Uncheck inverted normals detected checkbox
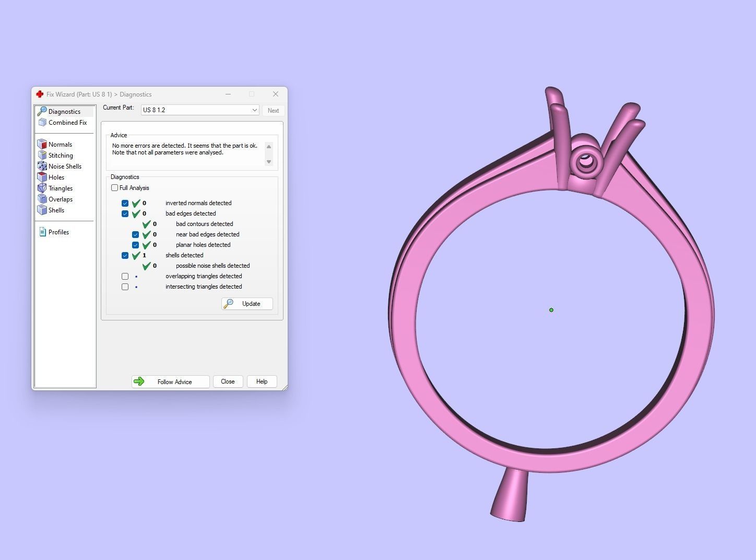This screenshot has width=756, height=560. (x=125, y=203)
